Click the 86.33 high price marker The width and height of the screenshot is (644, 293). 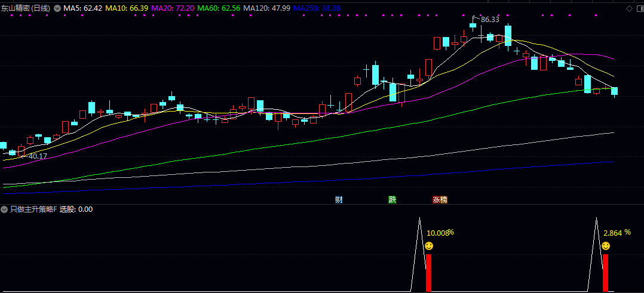pyautogui.click(x=489, y=20)
